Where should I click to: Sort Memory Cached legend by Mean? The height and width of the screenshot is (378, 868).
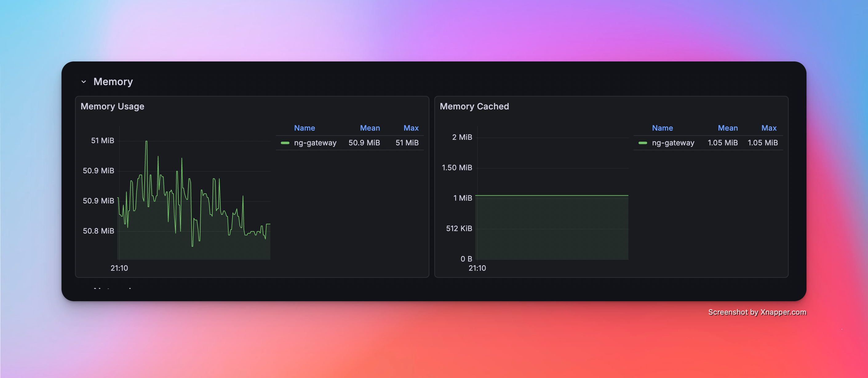click(727, 128)
